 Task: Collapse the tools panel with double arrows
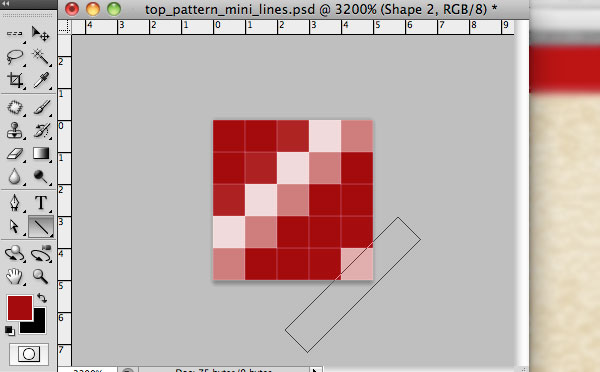pos(6,4)
